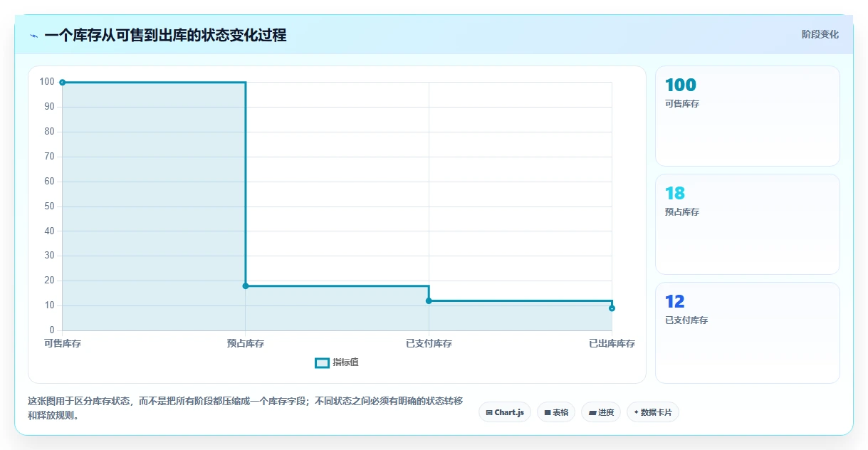Viewport: 868px width, 450px height.
Task: Click the y-axis label 50
Action: click(49, 206)
